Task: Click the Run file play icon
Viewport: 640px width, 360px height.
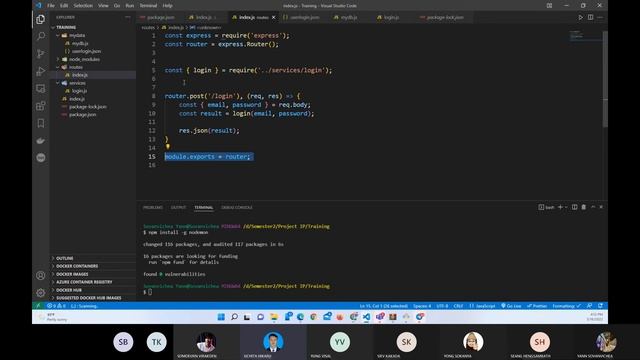Action: click(x=580, y=17)
